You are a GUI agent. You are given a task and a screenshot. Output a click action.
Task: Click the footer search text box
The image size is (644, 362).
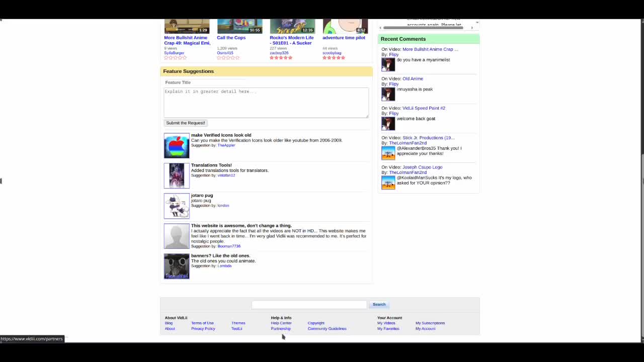tap(309, 305)
